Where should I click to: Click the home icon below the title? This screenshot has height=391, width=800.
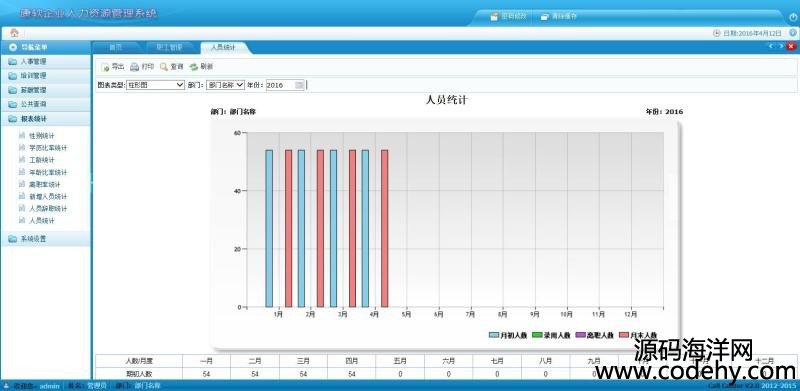coord(14,33)
